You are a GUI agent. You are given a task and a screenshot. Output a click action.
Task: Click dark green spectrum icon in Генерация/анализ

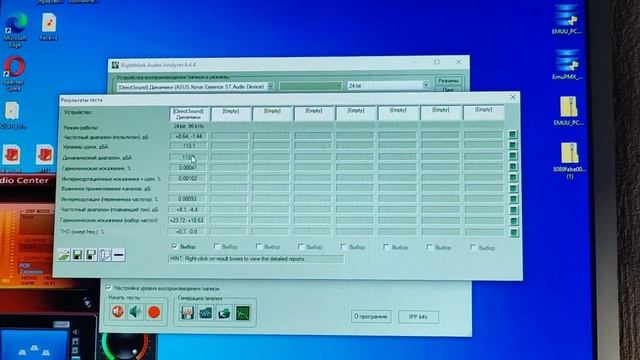point(242,313)
